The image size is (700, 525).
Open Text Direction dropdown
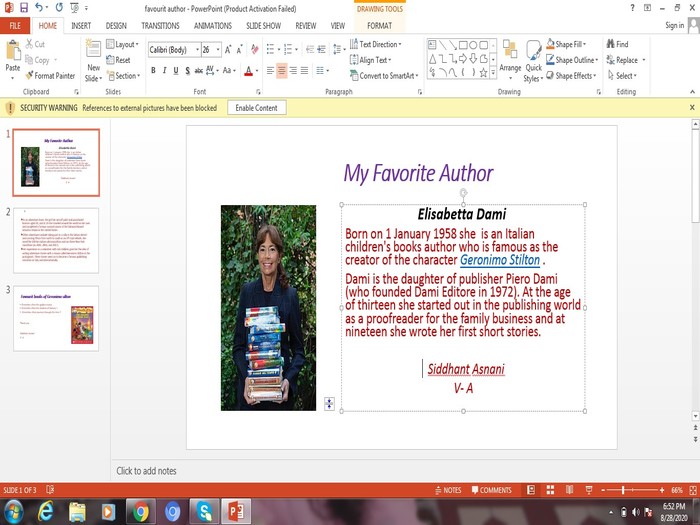click(376, 44)
